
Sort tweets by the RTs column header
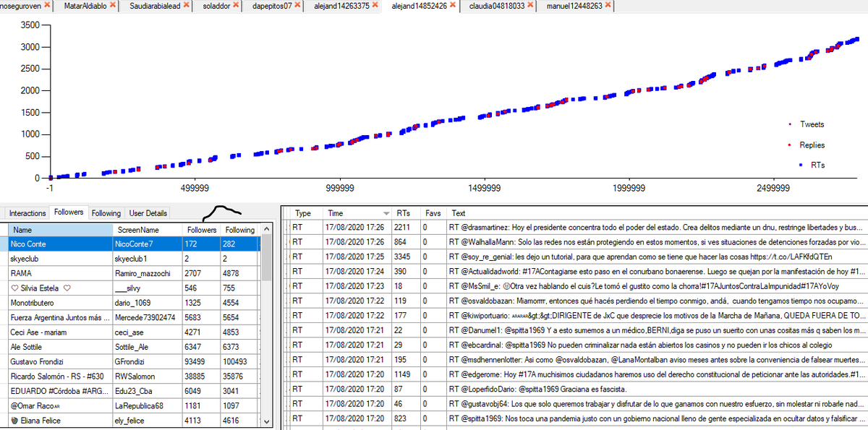(x=407, y=214)
